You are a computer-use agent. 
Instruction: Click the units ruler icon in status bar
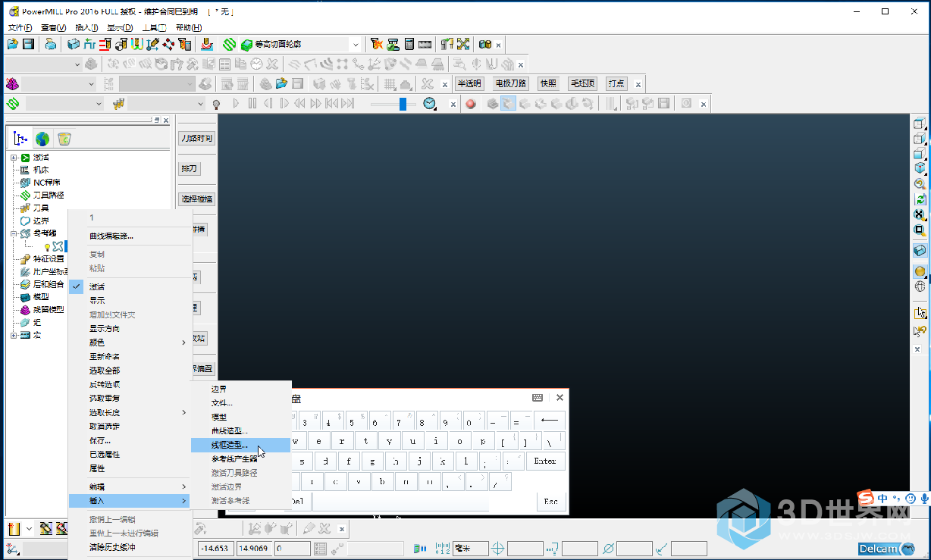point(441,549)
